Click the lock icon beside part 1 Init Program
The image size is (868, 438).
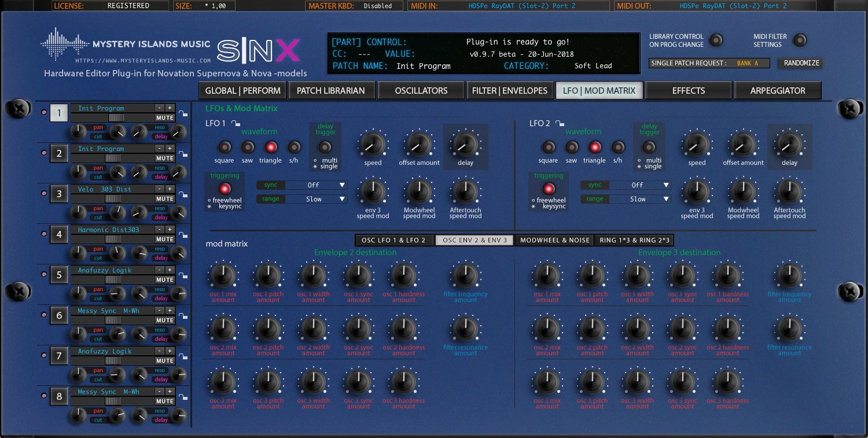pyautogui.click(x=183, y=114)
